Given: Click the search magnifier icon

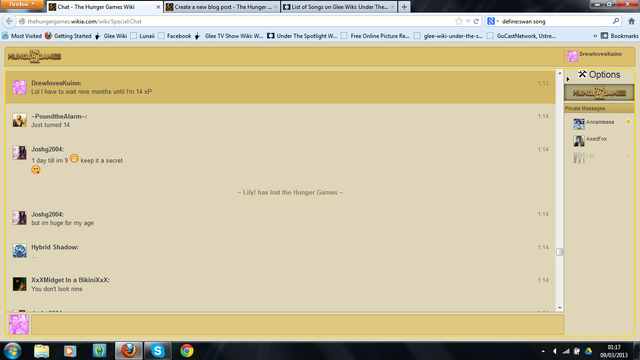Looking at the screenshot, I should [x=616, y=21].
